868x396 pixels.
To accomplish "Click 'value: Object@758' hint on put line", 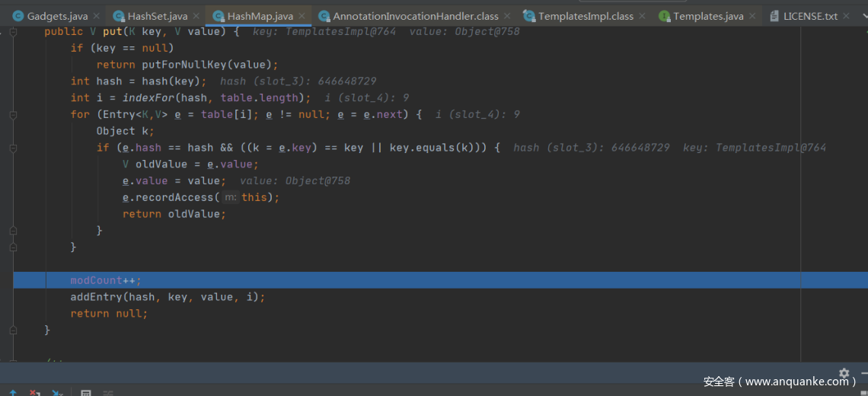I will point(464,31).
